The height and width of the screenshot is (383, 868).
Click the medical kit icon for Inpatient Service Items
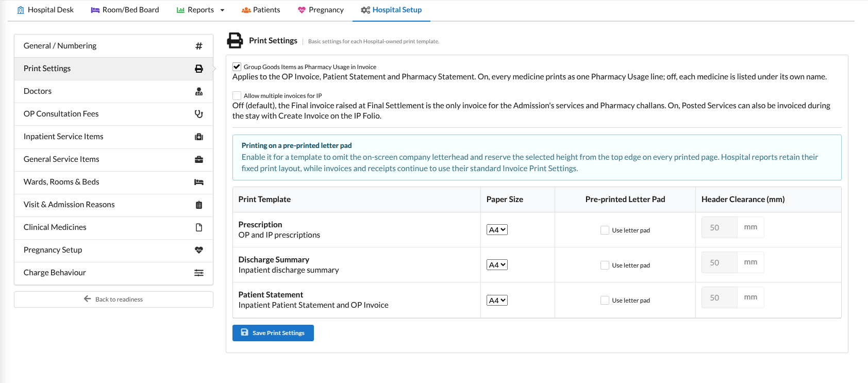(199, 137)
